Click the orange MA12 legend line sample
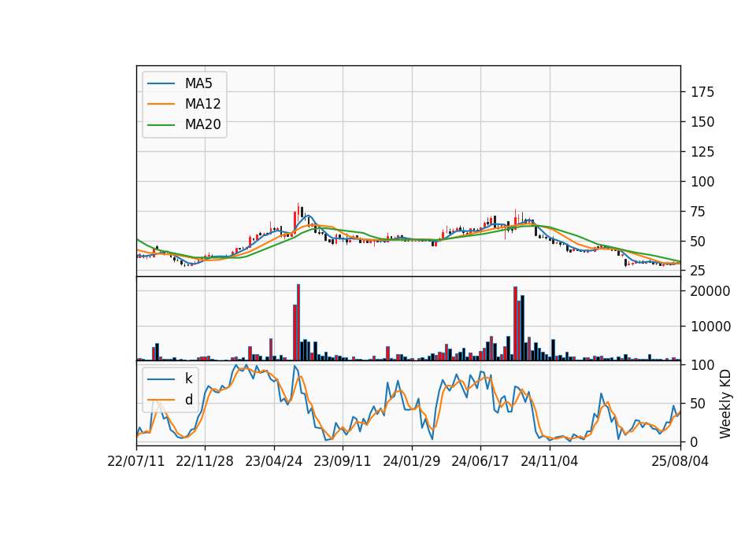 (x=161, y=104)
